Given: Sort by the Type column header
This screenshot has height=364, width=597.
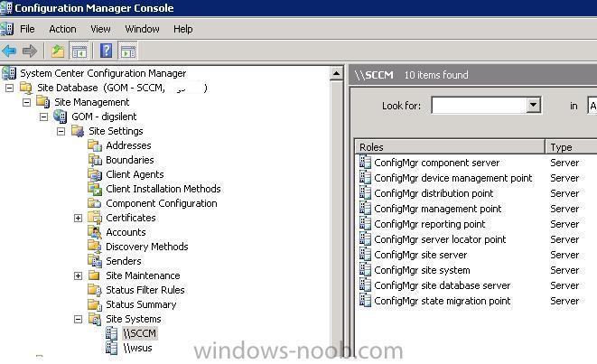Looking at the screenshot, I should tap(571, 147).
